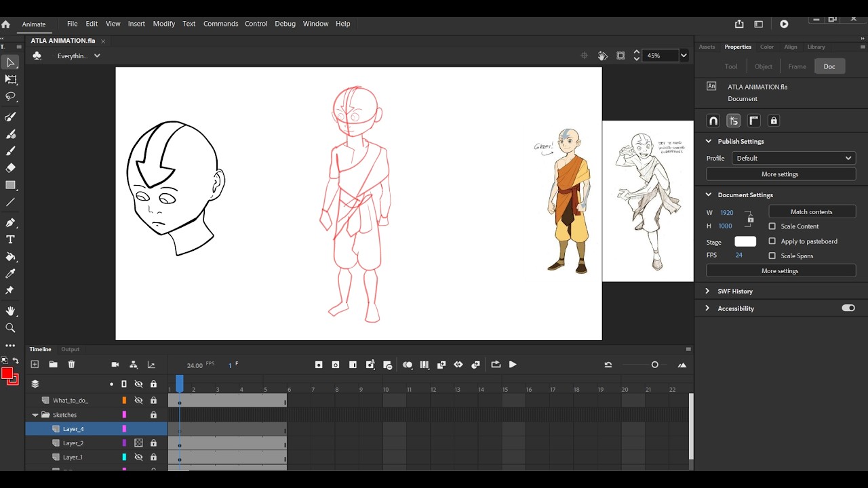Play the timeline animation
868x488 pixels.
[513, 365]
